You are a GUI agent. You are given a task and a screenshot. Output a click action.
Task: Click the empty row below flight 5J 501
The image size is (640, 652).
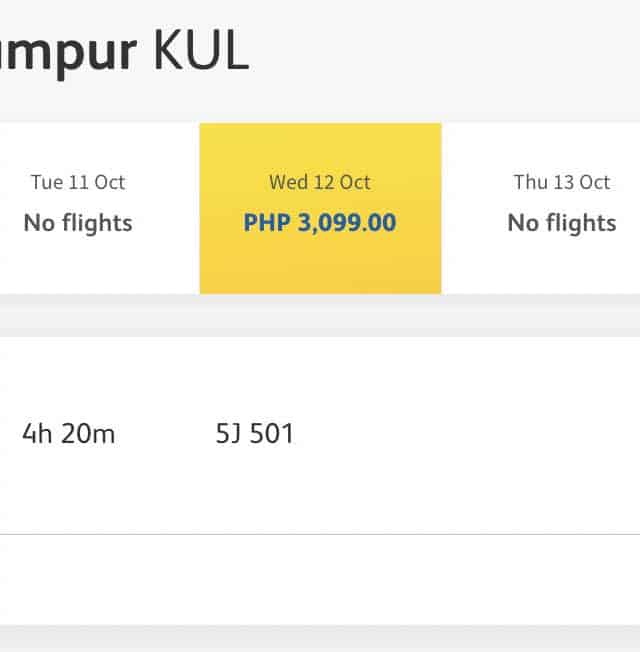[x=320, y=579]
